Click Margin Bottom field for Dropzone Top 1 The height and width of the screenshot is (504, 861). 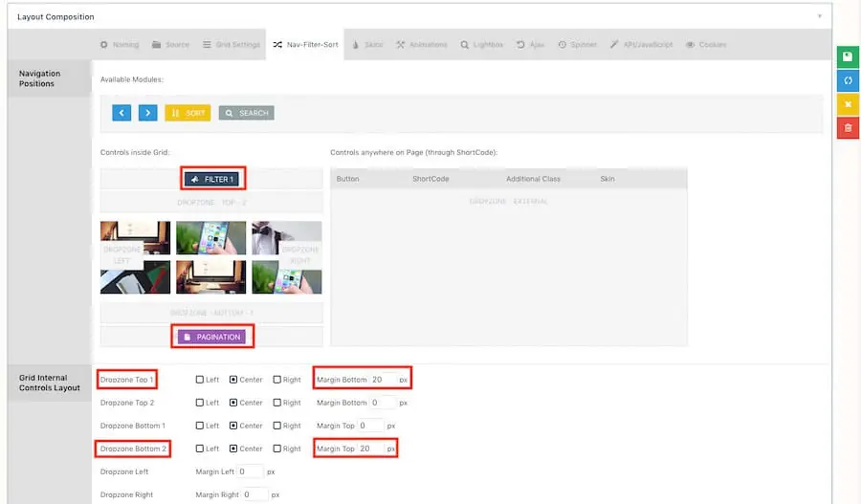[x=384, y=380]
